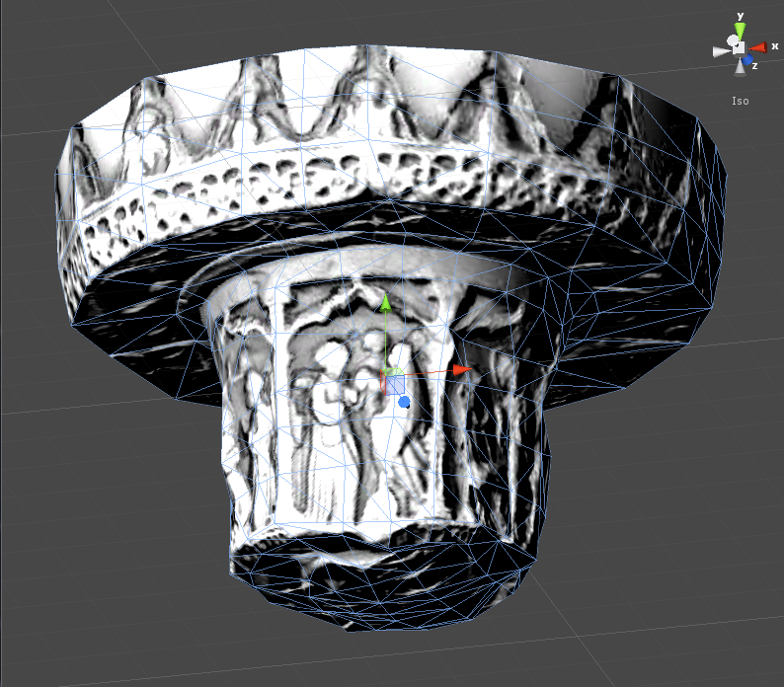Click the green XZ plane handle on the move gizmo

click(392, 371)
